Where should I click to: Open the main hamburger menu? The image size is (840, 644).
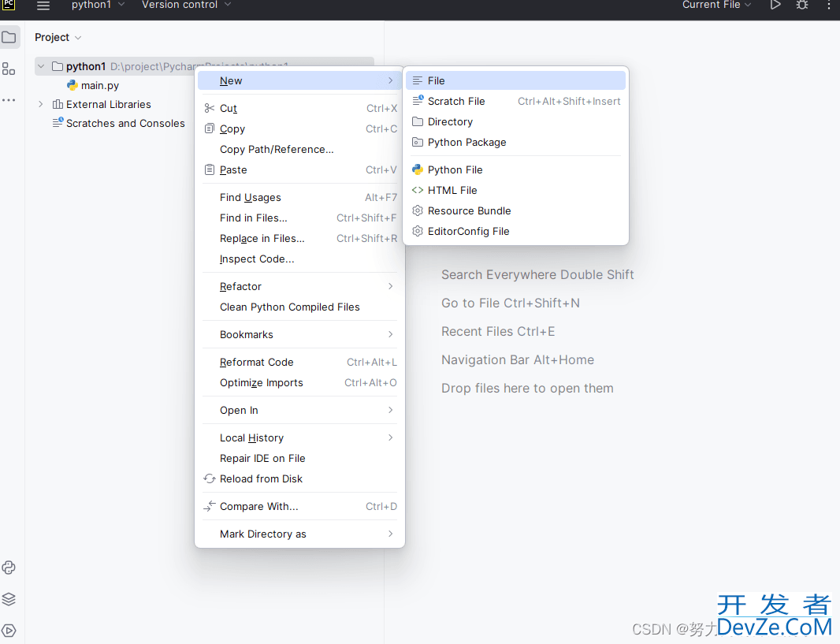[x=43, y=6]
